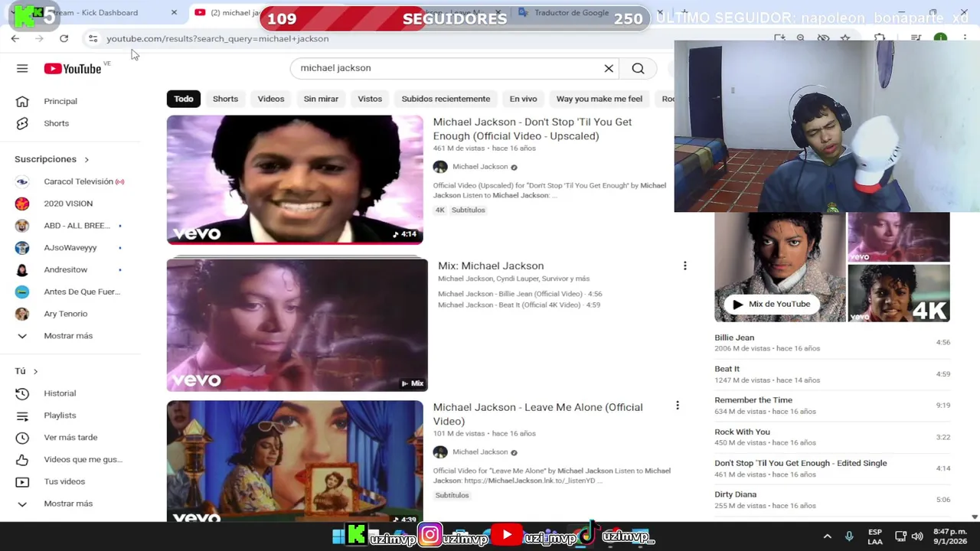Open more options for Mix: Michael Jackson
This screenshot has width=980, height=551.
pos(684,266)
